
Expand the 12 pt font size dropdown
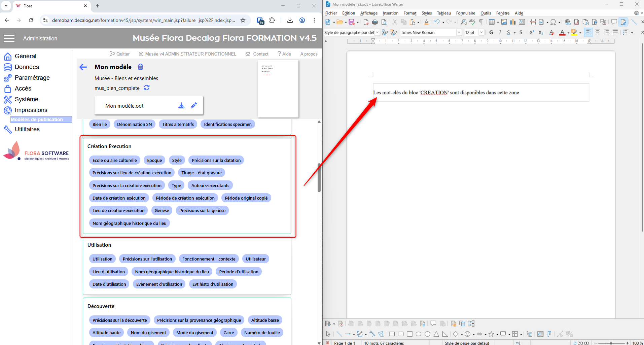(x=481, y=33)
